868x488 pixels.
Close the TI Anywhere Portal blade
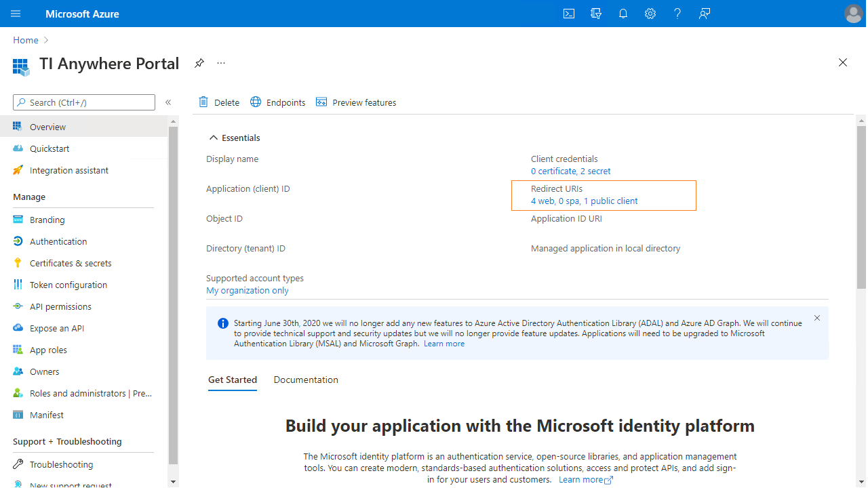point(843,62)
